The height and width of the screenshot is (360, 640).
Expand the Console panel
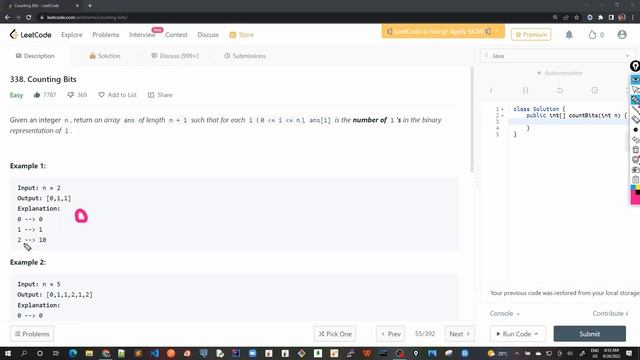[x=504, y=313]
